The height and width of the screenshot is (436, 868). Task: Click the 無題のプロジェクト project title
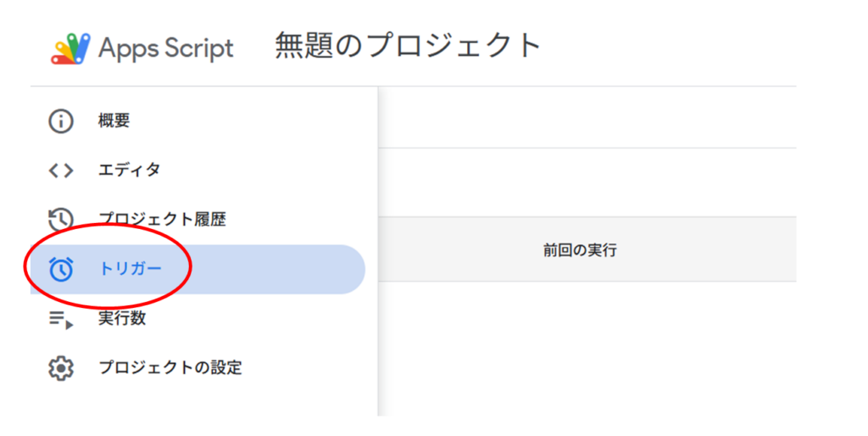click(x=408, y=46)
